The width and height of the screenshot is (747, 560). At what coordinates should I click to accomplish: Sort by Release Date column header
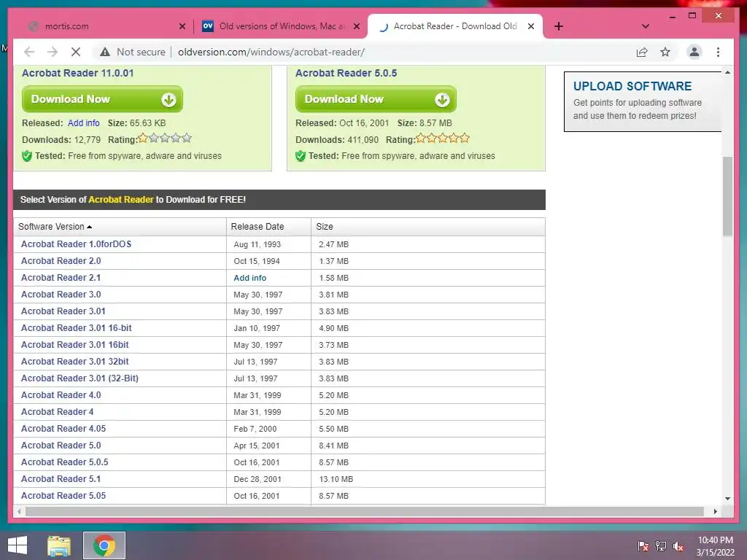coord(258,227)
